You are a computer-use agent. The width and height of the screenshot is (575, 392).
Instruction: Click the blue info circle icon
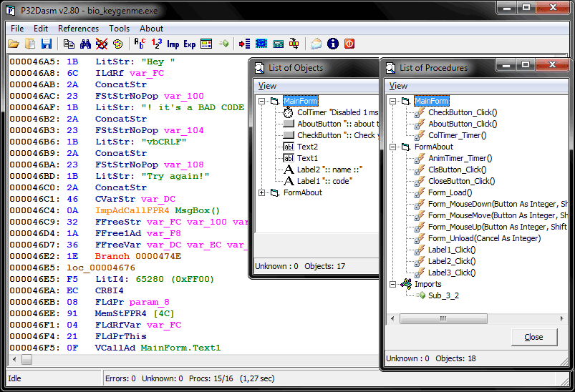click(332, 44)
